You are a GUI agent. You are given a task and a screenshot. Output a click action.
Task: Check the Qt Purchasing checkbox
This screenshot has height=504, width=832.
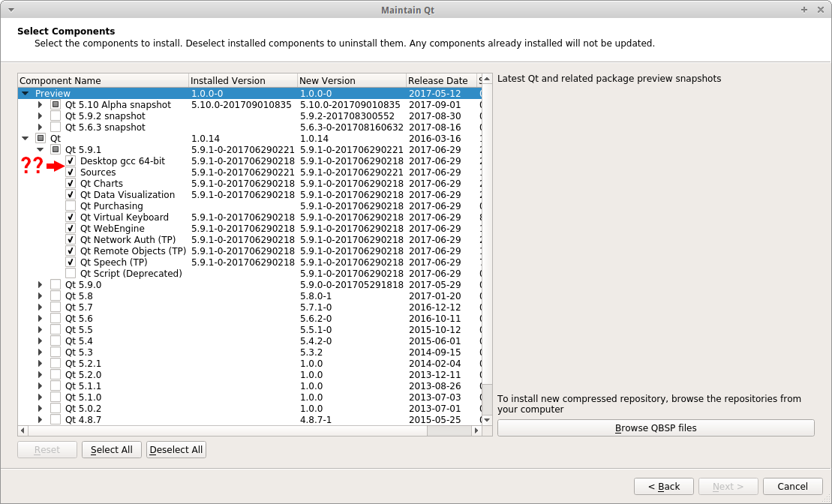[71, 205]
